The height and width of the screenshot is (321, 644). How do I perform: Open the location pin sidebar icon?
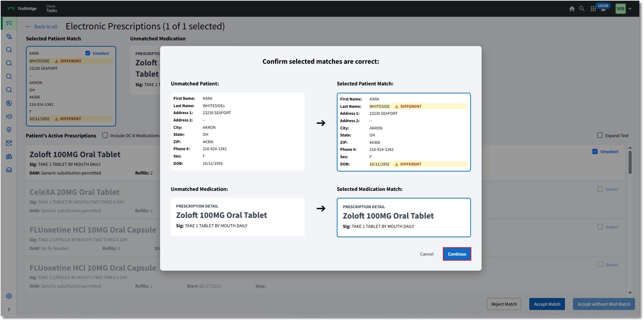pyautogui.click(x=9, y=130)
